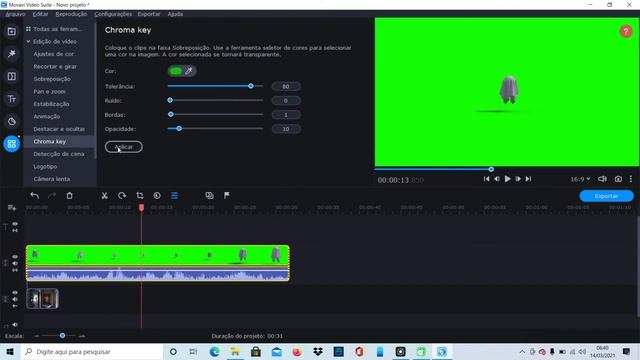Select the green screen clip on timeline
The height and width of the screenshot is (360, 640).
pos(158,263)
